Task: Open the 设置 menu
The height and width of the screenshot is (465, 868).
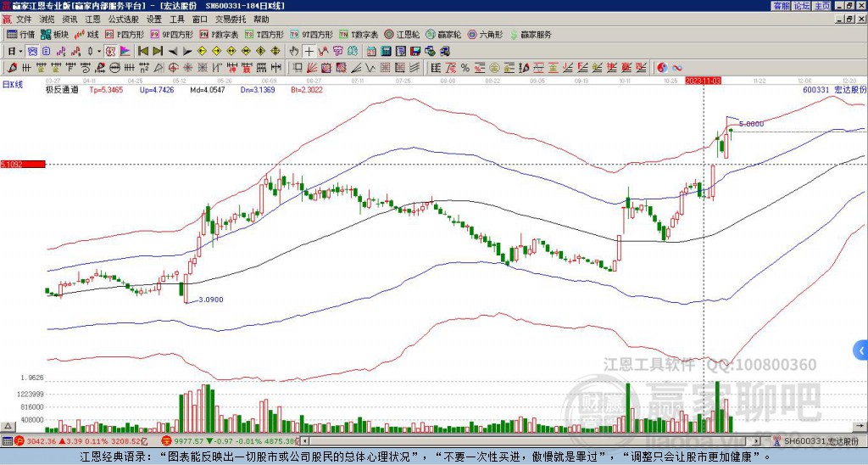Action: pyautogui.click(x=154, y=20)
